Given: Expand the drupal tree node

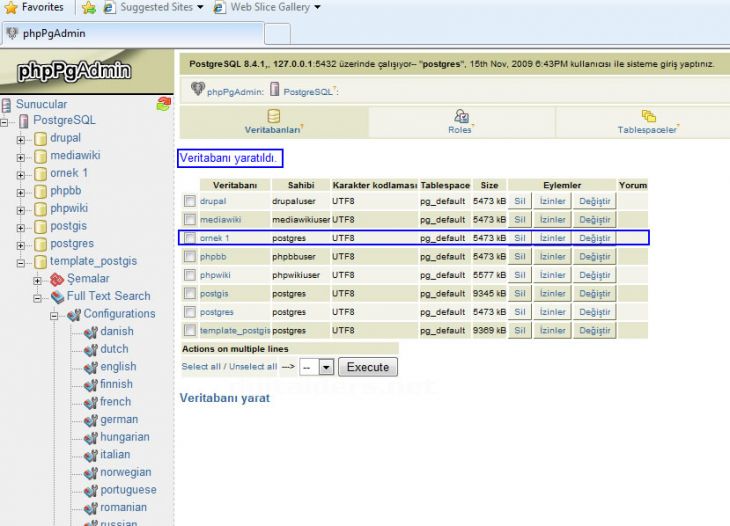Looking at the screenshot, I should click(x=20, y=140).
